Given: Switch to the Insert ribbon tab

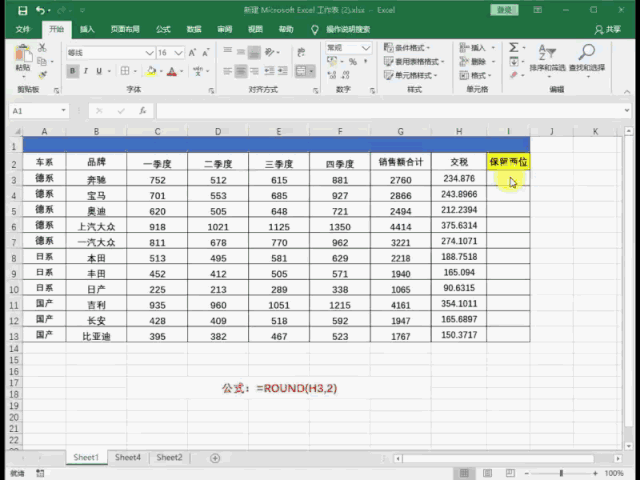Looking at the screenshot, I should pos(87,29).
